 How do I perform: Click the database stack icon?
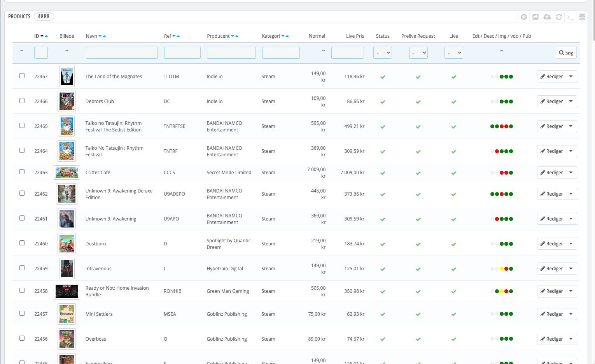click(x=582, y=17)
